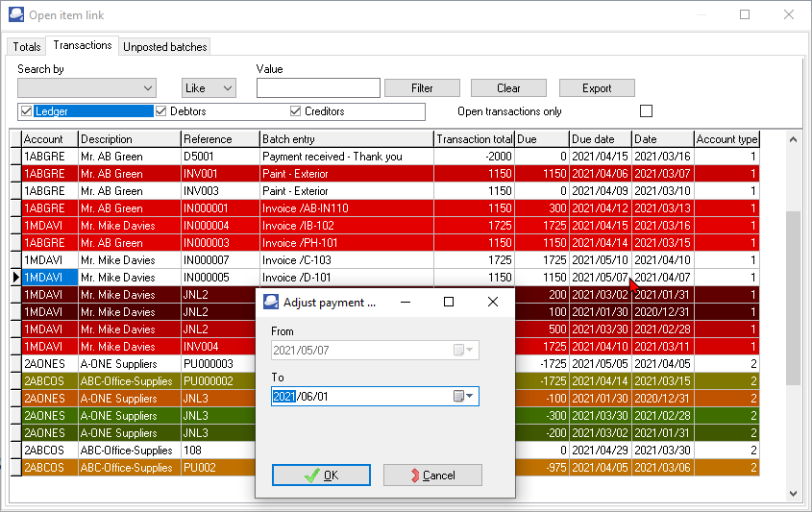Image resolution: width=812 pixels, height=512 pixels.
Task: Click the Open item link window icon
Action: [16, 14]
